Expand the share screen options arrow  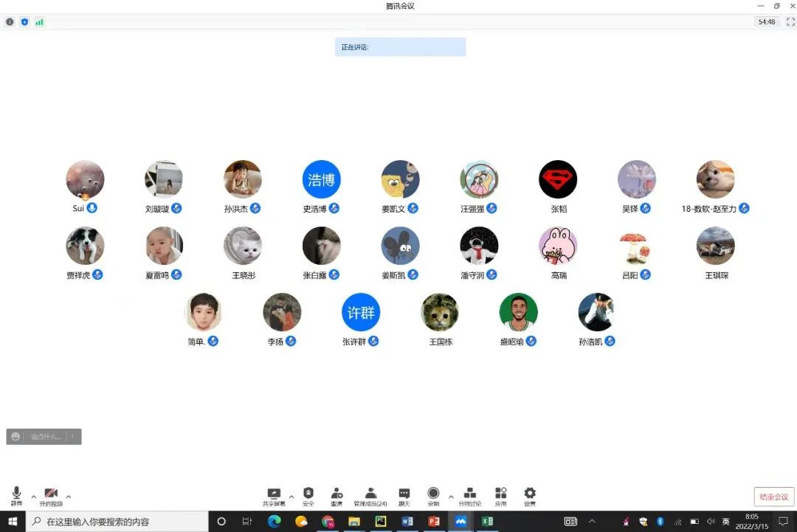[x=291, y=497]
